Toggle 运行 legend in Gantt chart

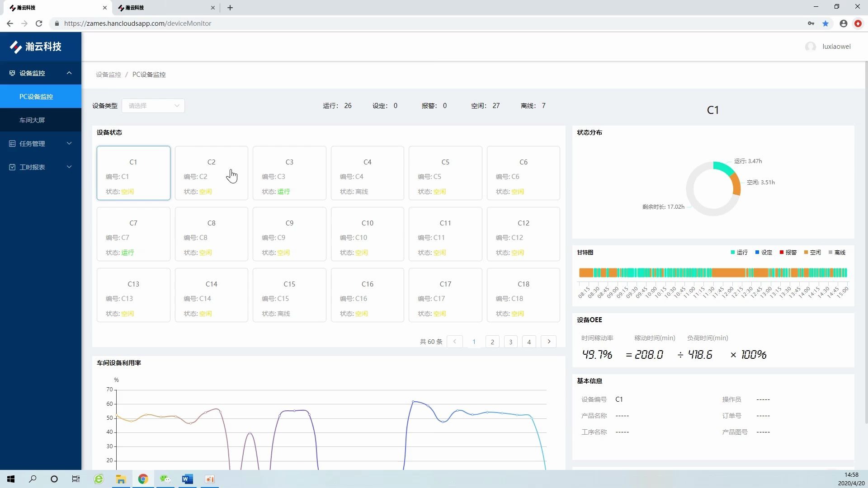click(739, 253)
